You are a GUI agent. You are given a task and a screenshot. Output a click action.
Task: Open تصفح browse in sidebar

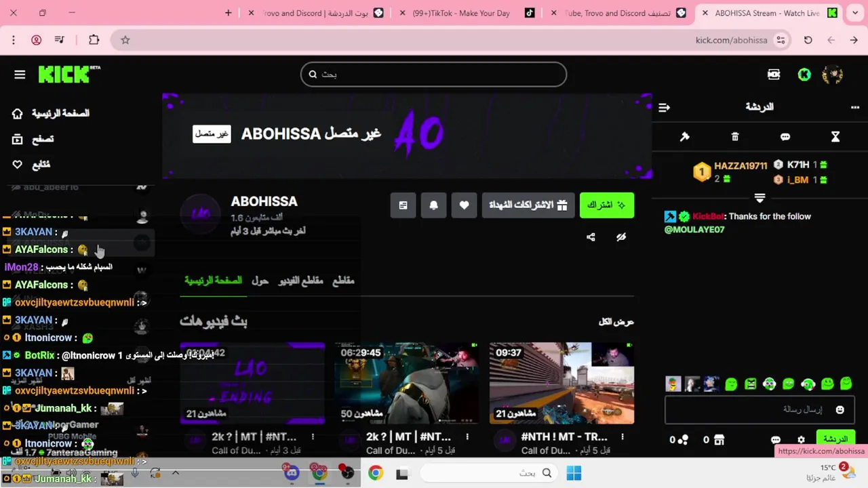[33, 139]
